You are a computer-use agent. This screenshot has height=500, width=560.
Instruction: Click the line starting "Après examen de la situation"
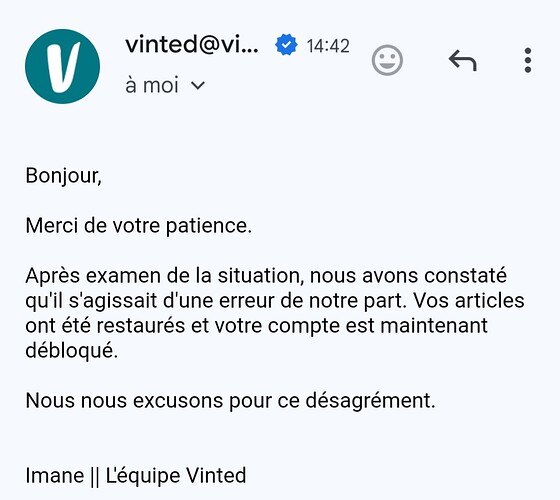pos(266,276)
